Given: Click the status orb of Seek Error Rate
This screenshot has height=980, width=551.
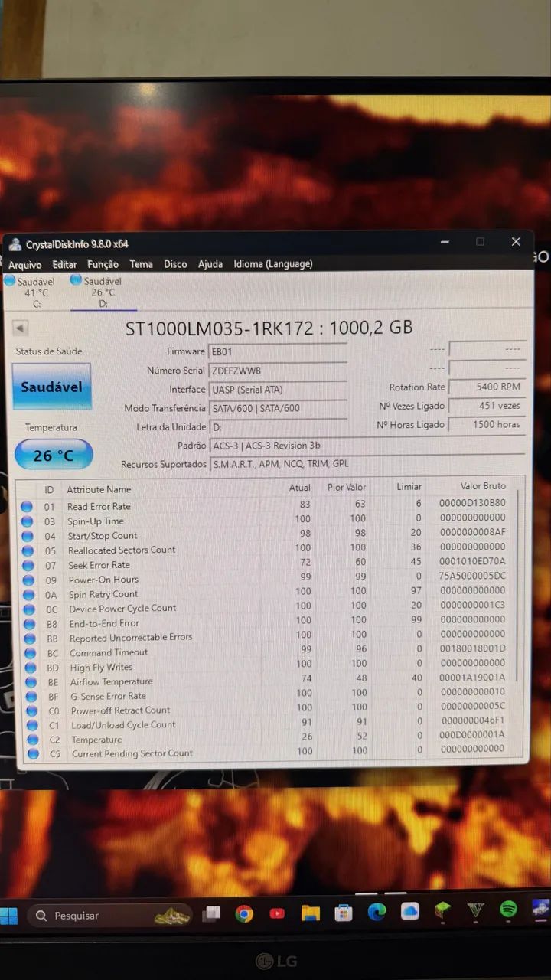Looking at the screenshot, I should click(x=28, y=565).
